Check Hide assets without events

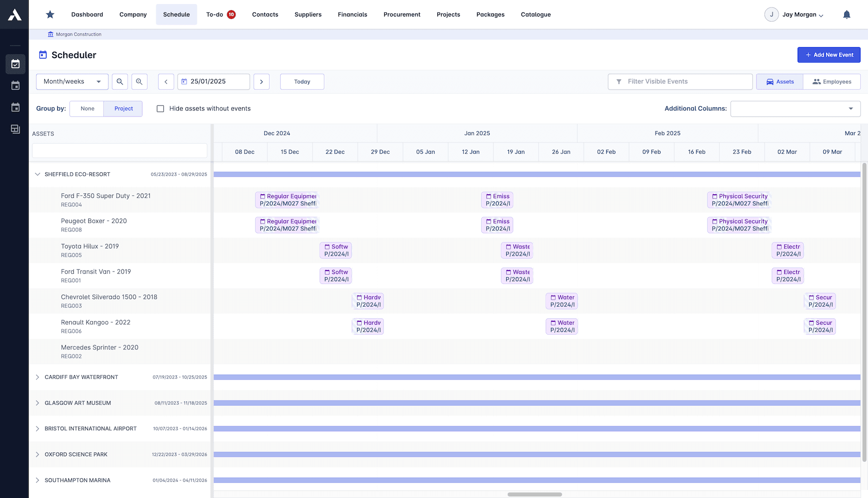[x=160, y=108]
